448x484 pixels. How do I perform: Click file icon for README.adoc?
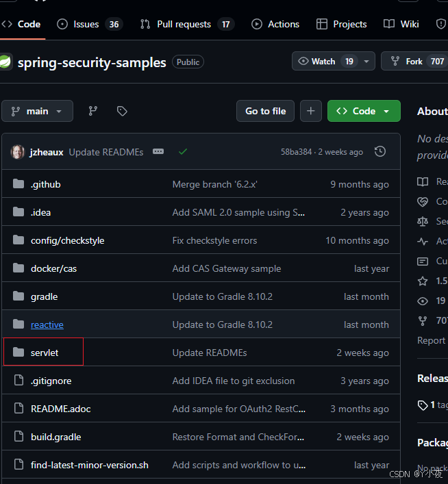tap(19, 409)
